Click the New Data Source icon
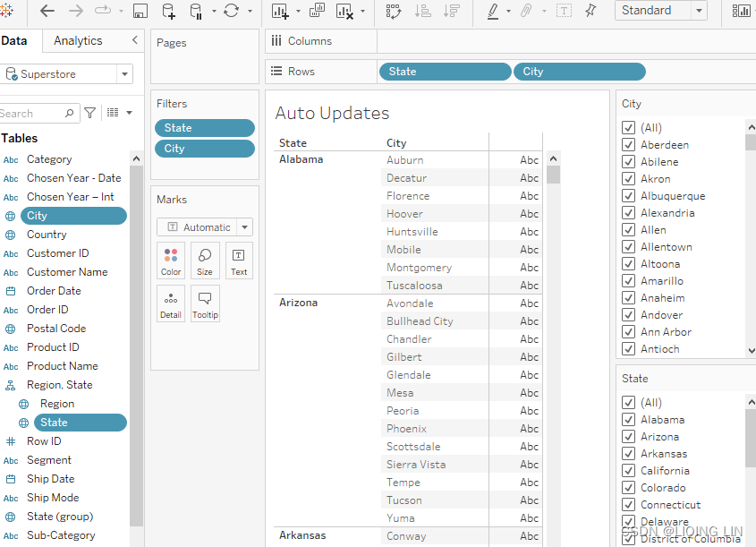The height and width of the screenshot is (547, 756). point(169,11)
